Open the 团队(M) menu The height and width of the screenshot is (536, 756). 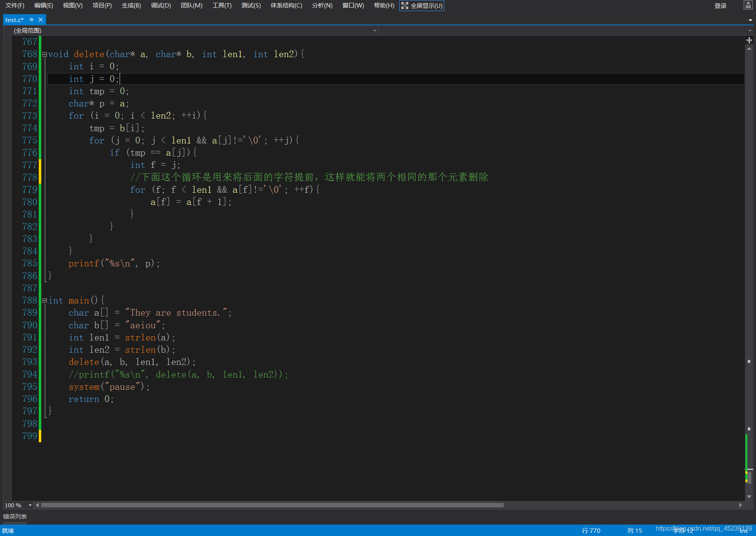(192, 6)
